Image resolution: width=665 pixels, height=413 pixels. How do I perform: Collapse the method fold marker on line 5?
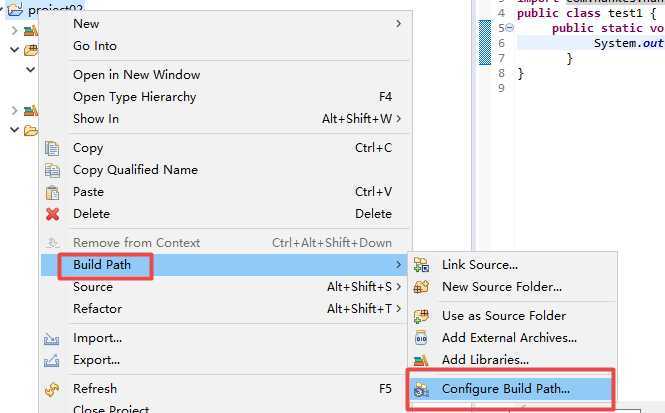pyautogui.click(x=510, y=28)
